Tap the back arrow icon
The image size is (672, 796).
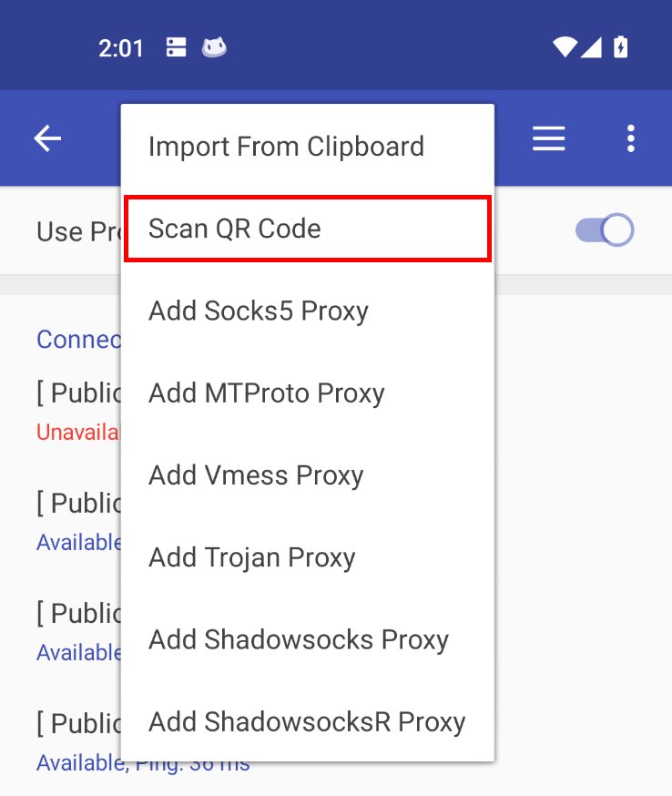47,138
